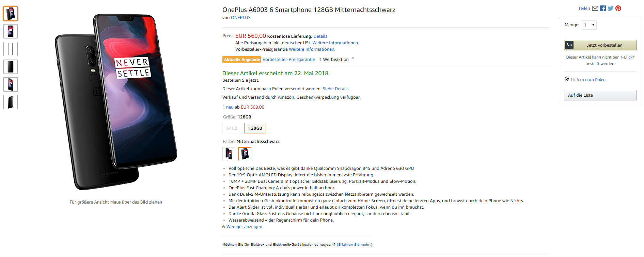Click the location pin icon beside Liefern nach Polen
This screenshot has height=257, width=644.
(x=567, y=79)
